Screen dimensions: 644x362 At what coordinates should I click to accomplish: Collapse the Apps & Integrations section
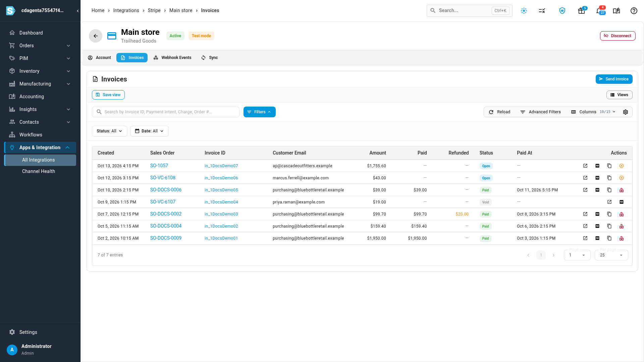[40, 147]
